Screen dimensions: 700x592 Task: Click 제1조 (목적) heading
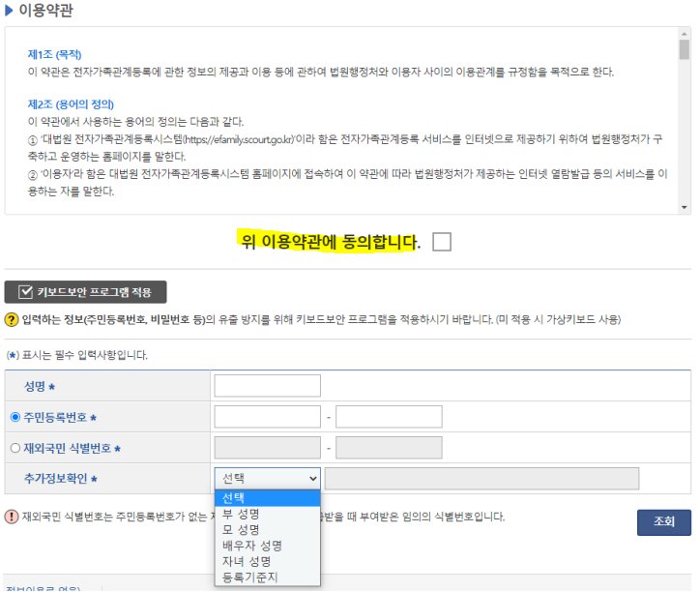(54, 54)
